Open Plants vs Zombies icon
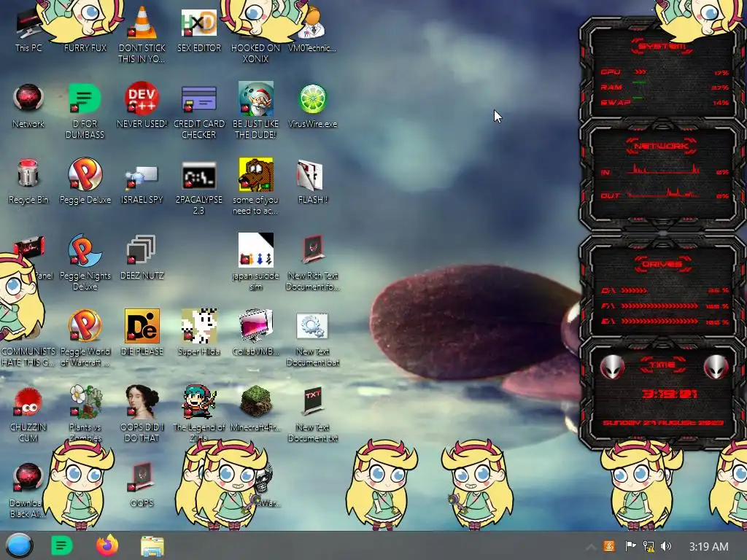747x560 pixels. pyautogui.click(x=85, y=412)
